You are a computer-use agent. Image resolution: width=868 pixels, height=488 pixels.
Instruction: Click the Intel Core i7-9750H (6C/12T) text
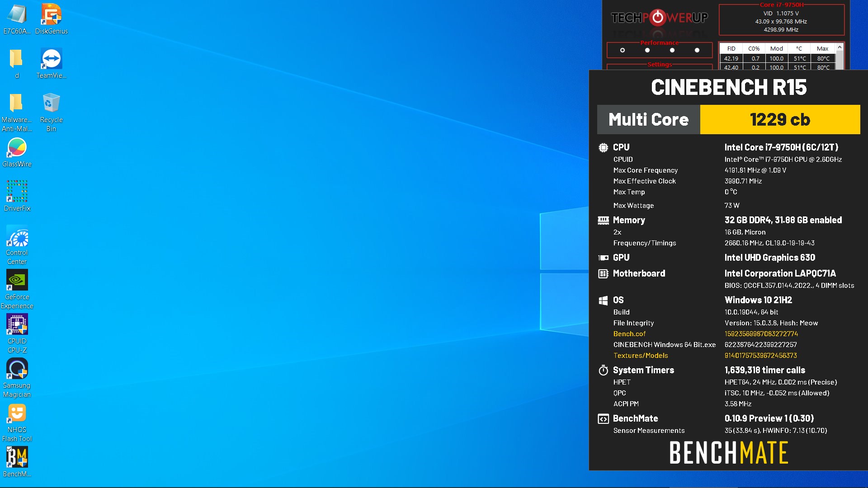click(781, 147)
